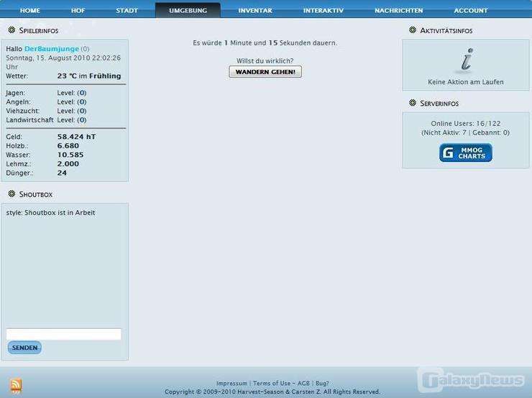This screenshot has width=532, height=398.
Task: Open the Home menu
Action: tap(30, 11)
